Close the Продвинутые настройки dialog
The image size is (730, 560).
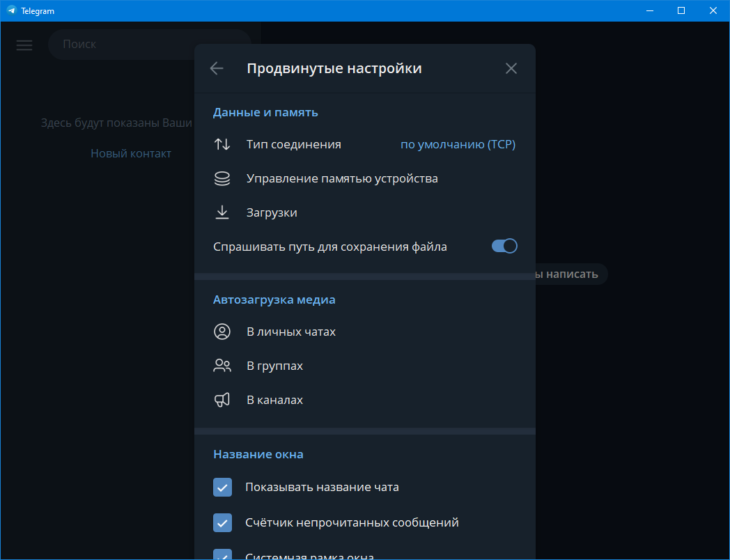point(511,68)
